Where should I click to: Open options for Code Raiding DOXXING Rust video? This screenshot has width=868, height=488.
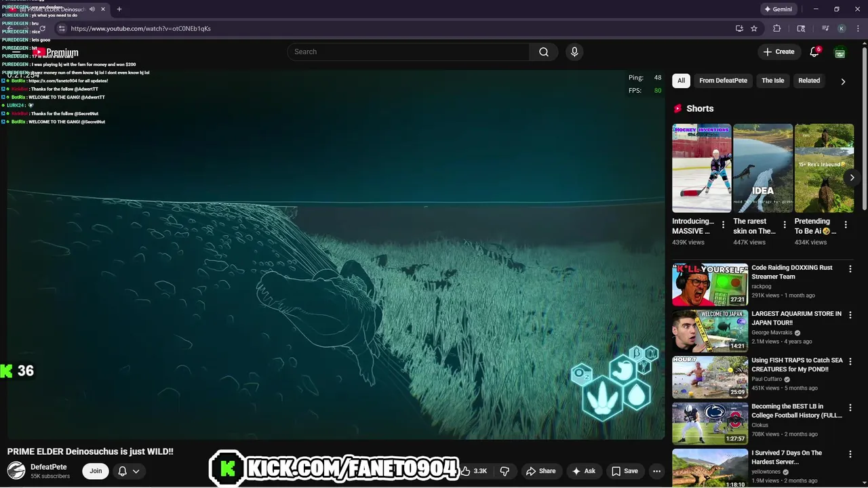coord(850,269)
